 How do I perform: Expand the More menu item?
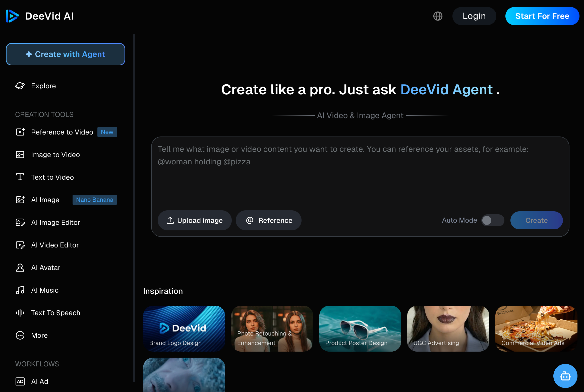pyautogui.click(x=66, y=335)
